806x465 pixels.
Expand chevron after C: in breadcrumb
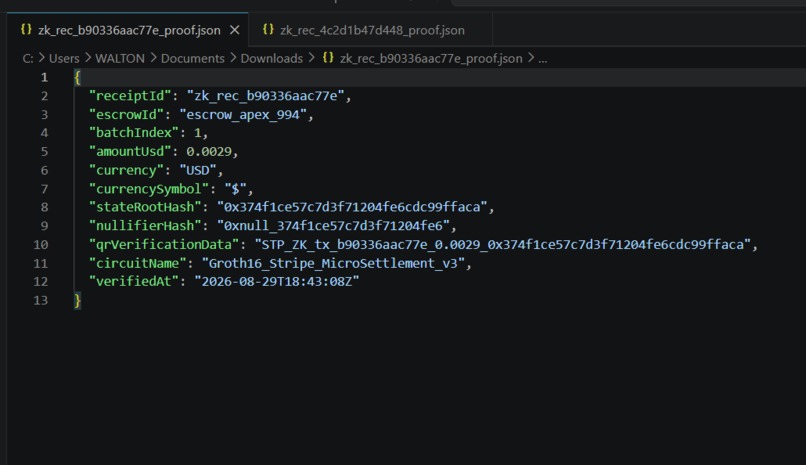coord(41,58)
